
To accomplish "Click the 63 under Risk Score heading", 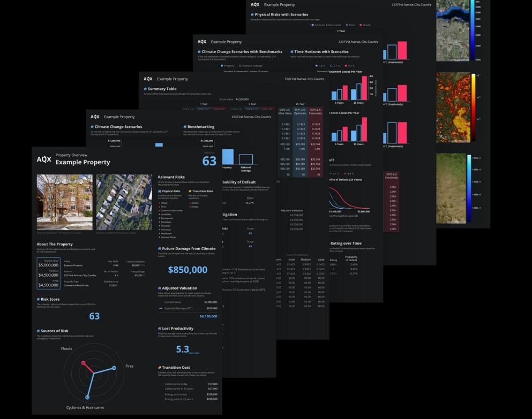I will pos(94,316).
